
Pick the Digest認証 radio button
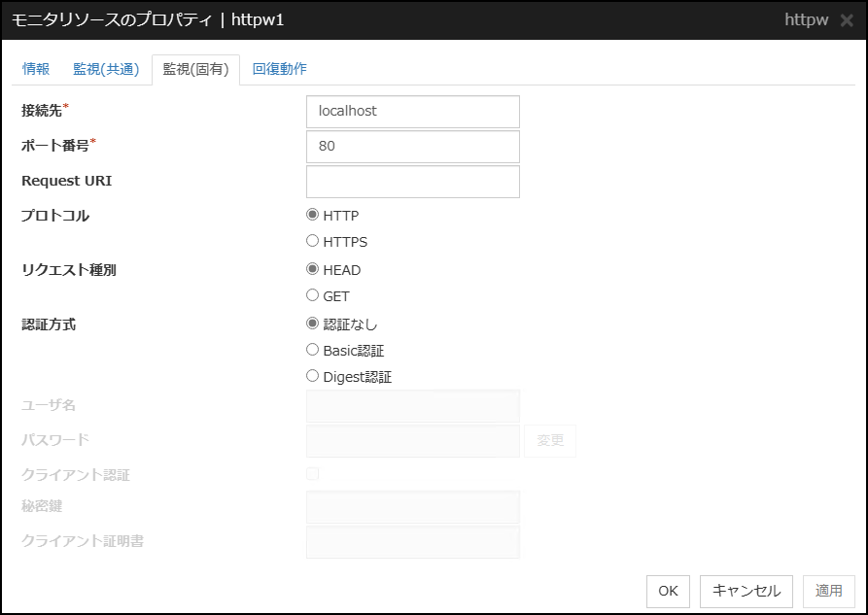point(313,376)
